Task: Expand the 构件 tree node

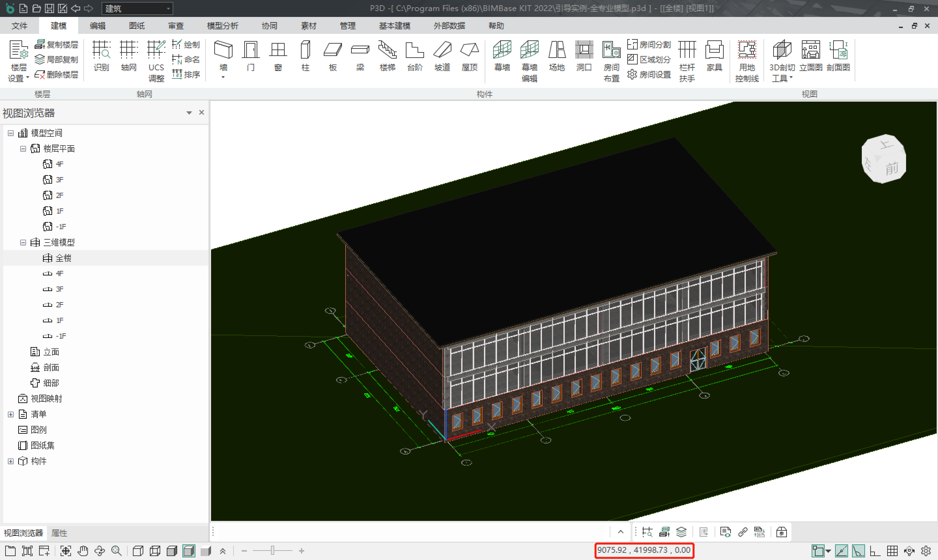Action: click(10, 461)
